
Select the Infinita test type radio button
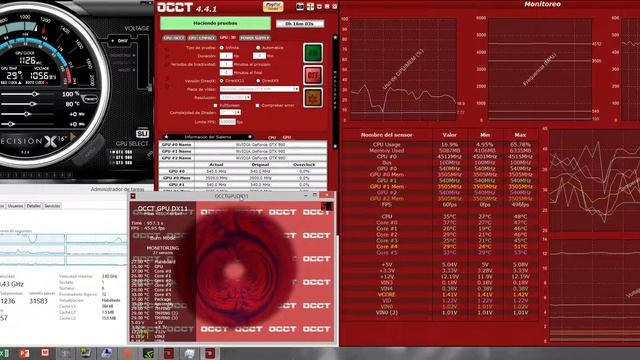[222, 48]
